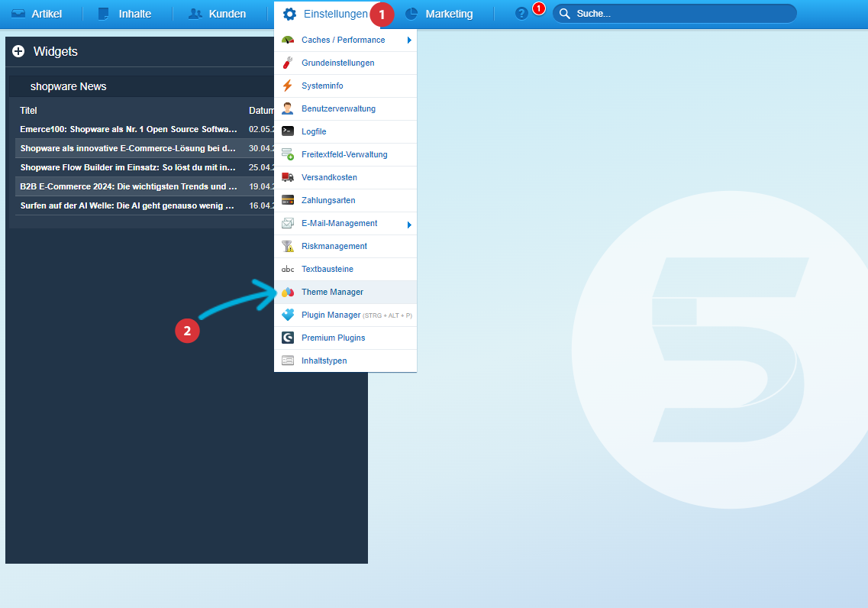The height and width of the screenshot is (608, 868).
Task: Click the shopware News widget title
Action: tap(68, 86)
